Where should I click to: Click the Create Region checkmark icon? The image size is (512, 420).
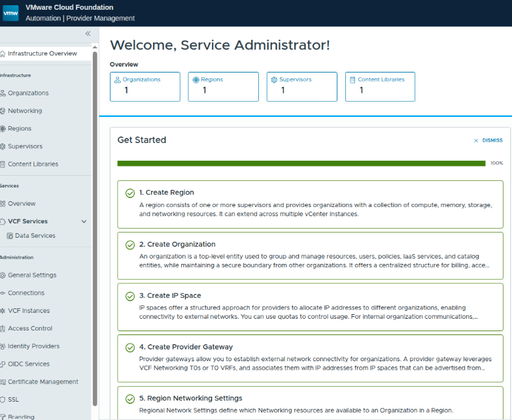coord(130,193)
